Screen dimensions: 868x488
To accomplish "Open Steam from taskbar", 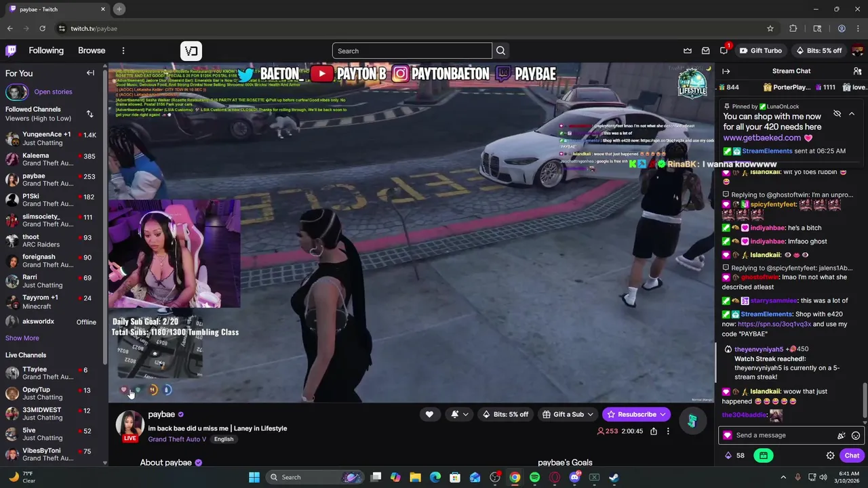I will (x=614, y=477).
